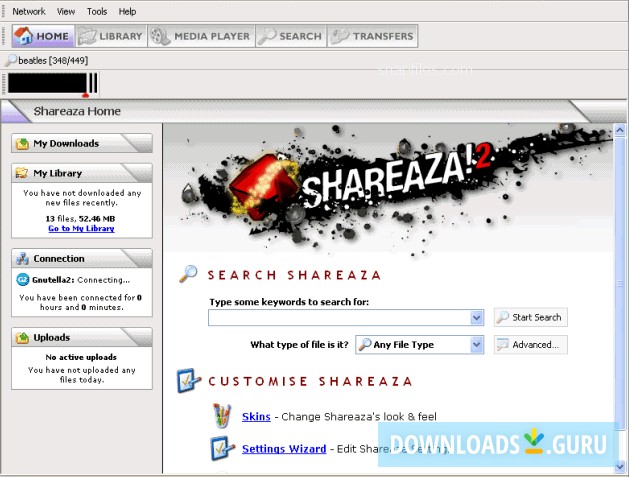Open the Network menu
This screenshot has width=629, height=477.
point(28,12)
